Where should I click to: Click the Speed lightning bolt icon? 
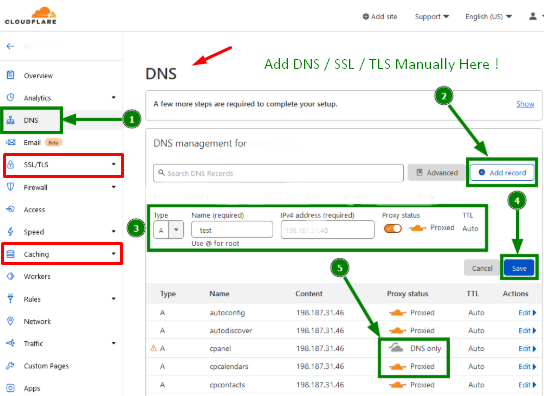coord(10,231)
